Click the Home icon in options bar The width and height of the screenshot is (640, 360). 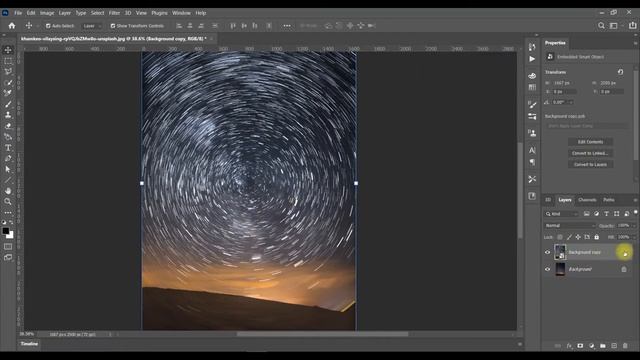point(12,26)
